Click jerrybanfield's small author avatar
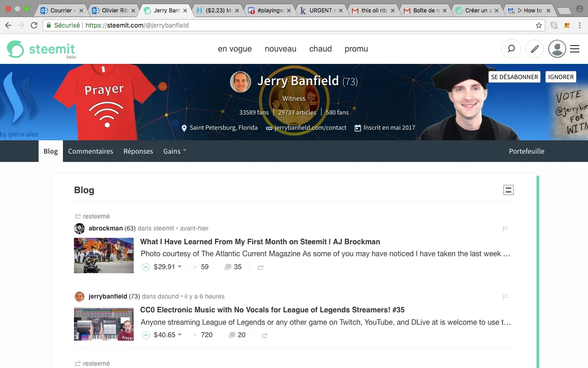 point(79,296)
